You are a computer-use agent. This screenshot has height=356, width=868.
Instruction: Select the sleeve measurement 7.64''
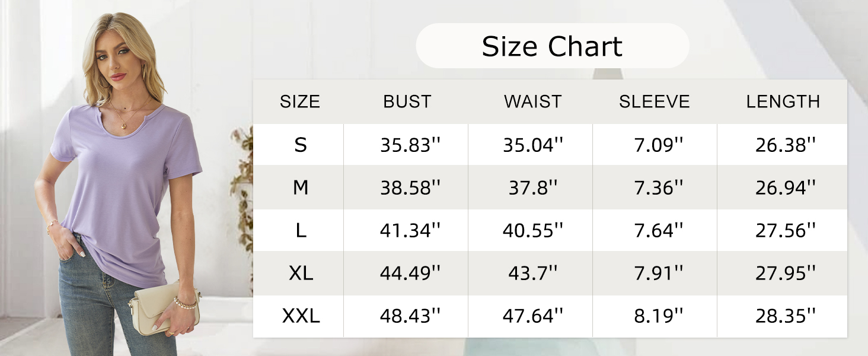(659, 231)
